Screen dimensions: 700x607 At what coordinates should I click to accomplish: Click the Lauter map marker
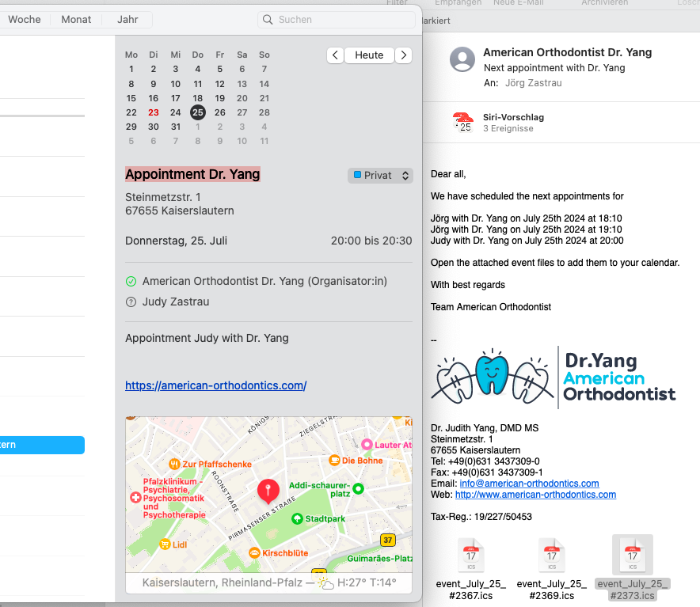[x=367, y=445]
